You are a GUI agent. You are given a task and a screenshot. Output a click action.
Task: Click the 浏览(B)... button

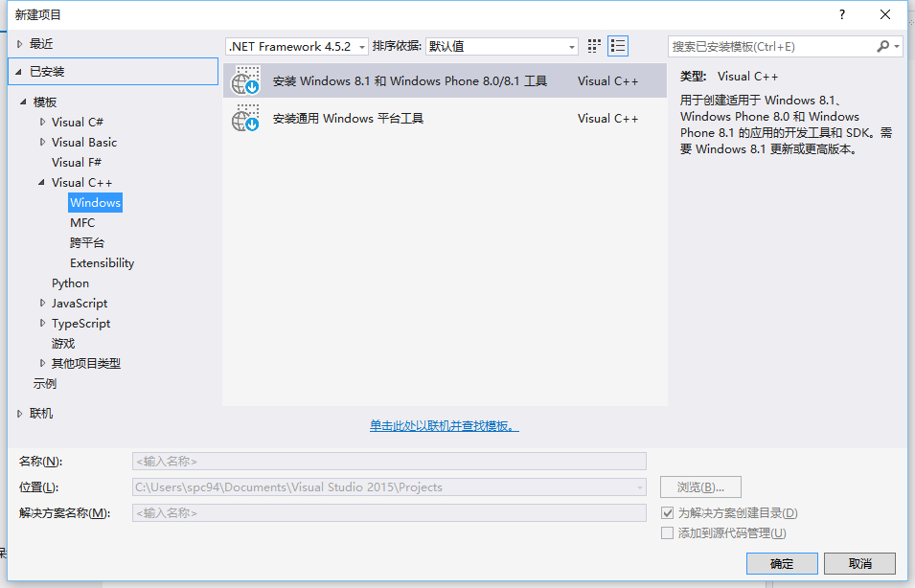click(700, 487)
